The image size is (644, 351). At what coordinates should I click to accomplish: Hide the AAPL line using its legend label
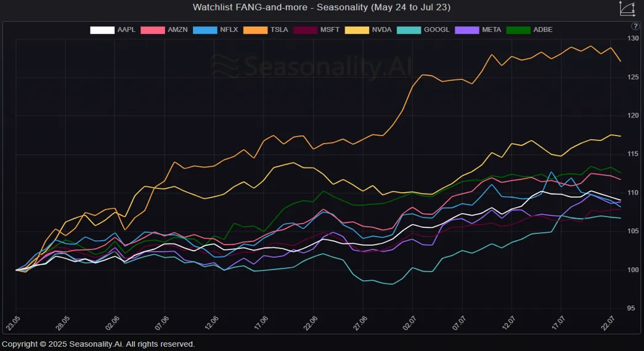pyautogui.click(x=126, y=30)
